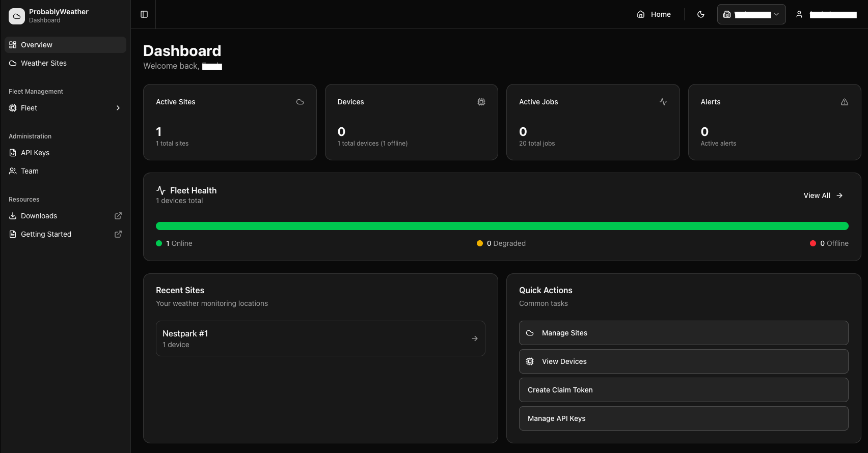Go to API Keys page
The image size is (868, 453).
point(35,153)
